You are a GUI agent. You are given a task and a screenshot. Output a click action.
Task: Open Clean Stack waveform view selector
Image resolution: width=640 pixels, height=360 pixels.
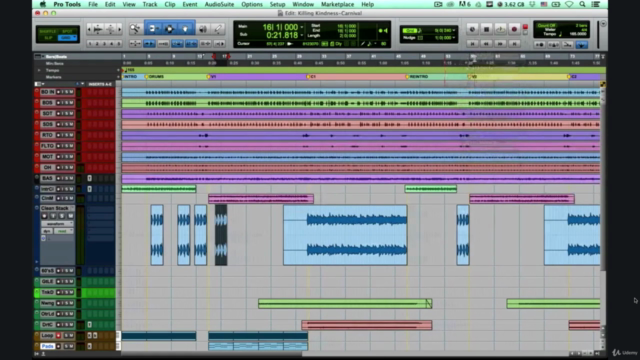click(x=57, y=224)
